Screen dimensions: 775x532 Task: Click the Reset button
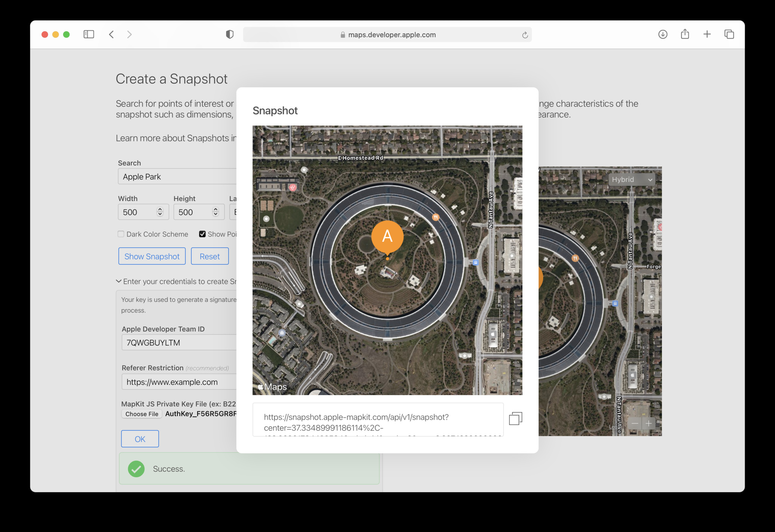(x=210, y=256)
